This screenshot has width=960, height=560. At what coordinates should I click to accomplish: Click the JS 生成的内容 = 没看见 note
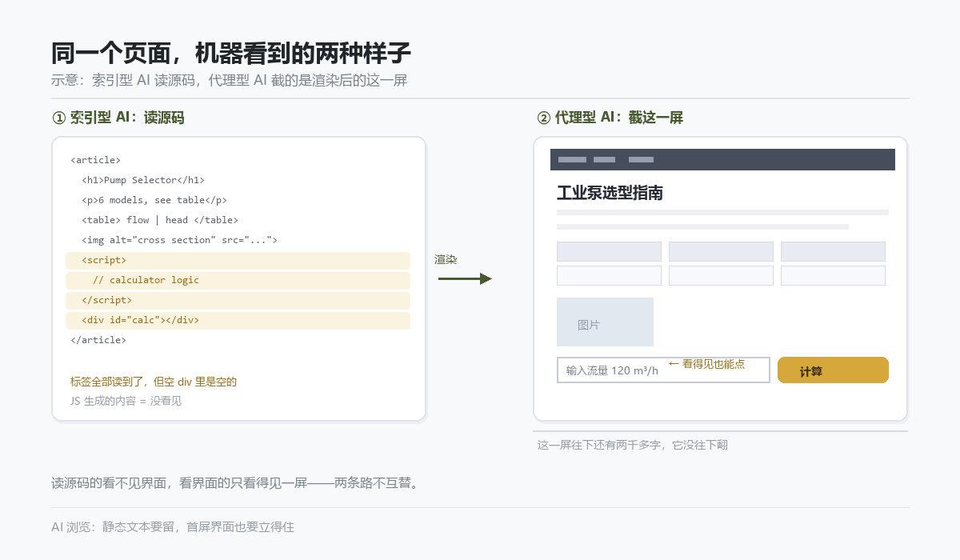click(126, 401)
